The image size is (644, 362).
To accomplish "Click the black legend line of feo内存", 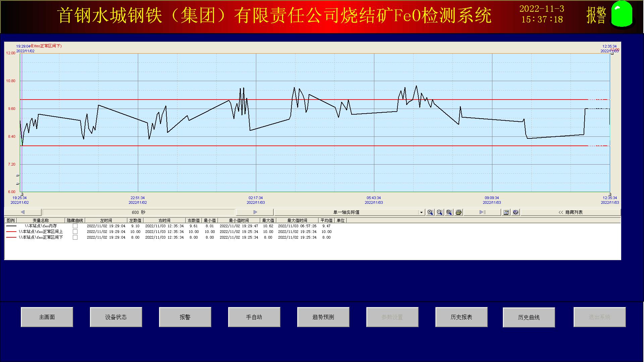I will (x=11, y=226).
